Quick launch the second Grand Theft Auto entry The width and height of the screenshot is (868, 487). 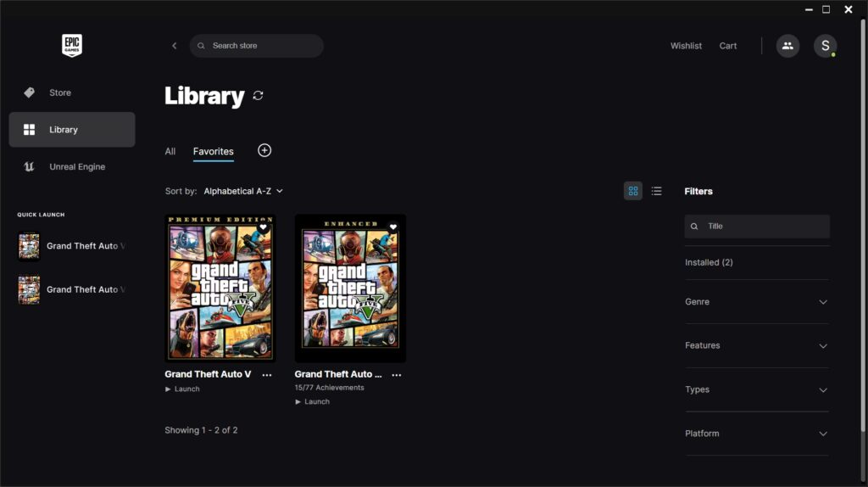pos(72,290)
